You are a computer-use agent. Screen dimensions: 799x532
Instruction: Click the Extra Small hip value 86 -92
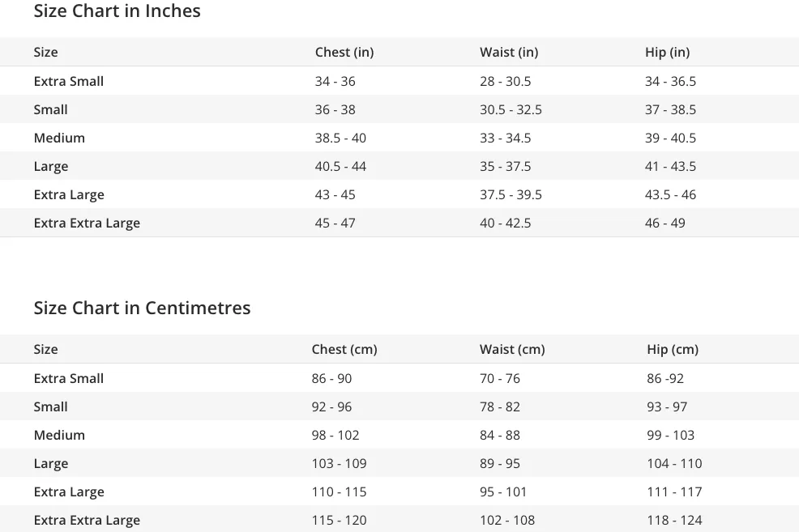(665, 378)
